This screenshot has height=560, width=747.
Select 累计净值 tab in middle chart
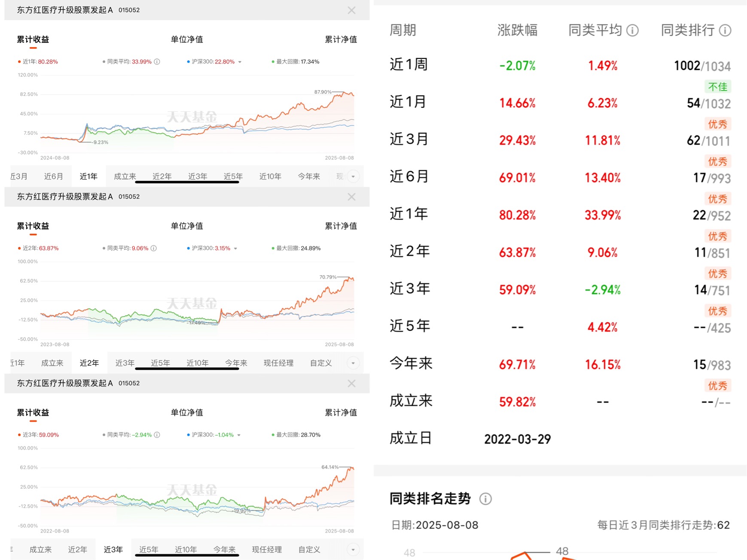click(341, 226)
